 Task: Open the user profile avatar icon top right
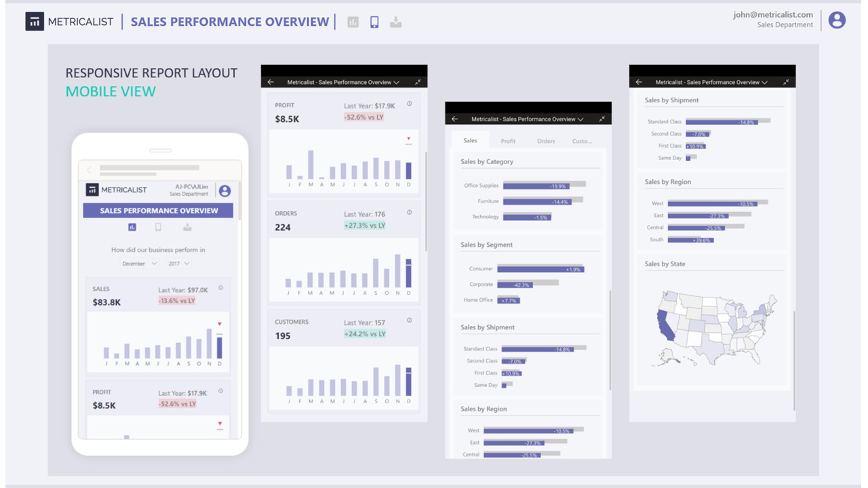click(x=837, y=20)
